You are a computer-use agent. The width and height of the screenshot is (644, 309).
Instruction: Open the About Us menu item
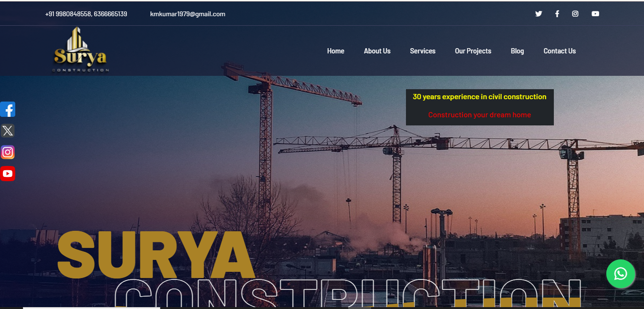377,51
